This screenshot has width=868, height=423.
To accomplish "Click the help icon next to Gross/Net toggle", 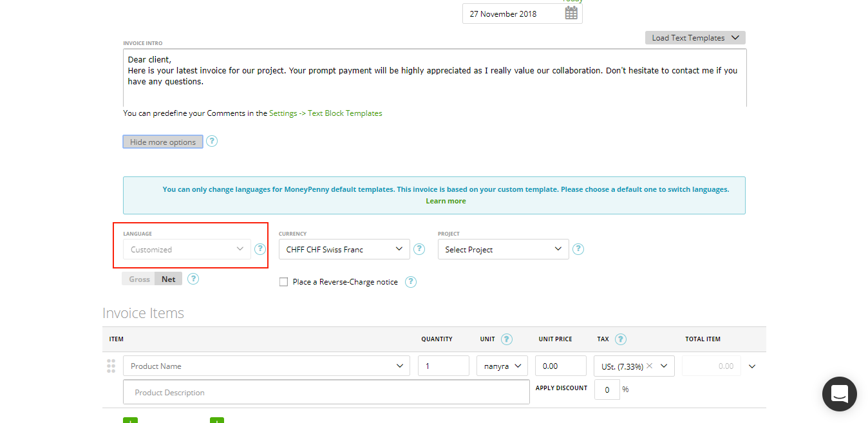I will coord(193,278).
